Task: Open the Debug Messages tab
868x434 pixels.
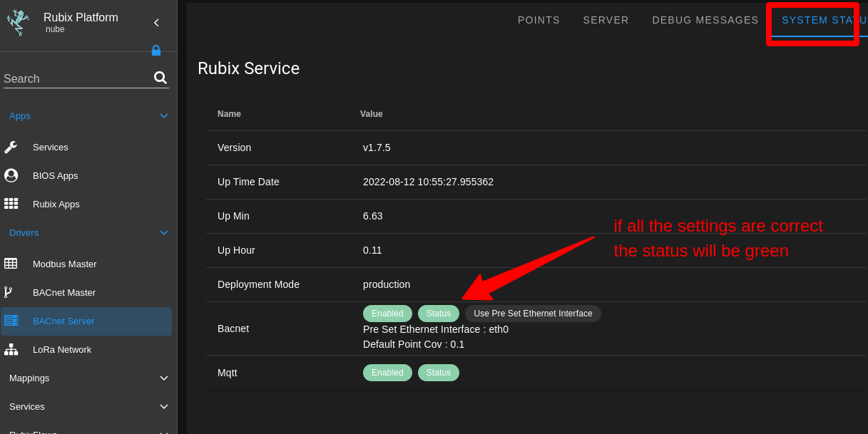Action: pos(705,20)
